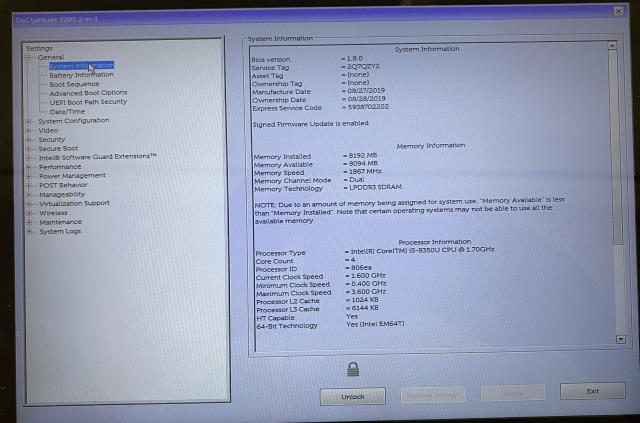Click Maximum Clock Speed value 3.600 GHz
Viewport: 640px width, 423px height.
point(368,292)
